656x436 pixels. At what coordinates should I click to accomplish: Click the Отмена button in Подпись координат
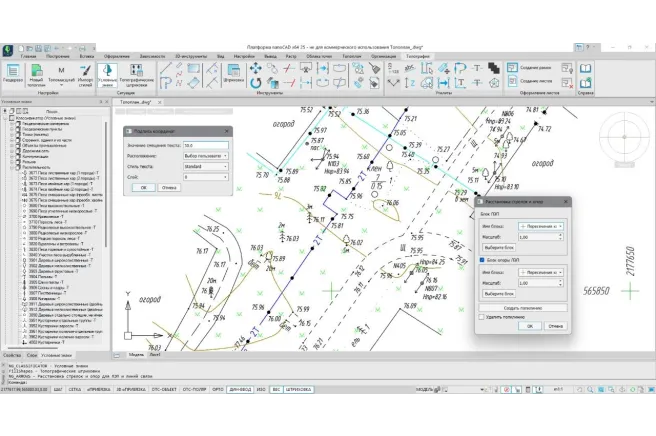point(169,187)
